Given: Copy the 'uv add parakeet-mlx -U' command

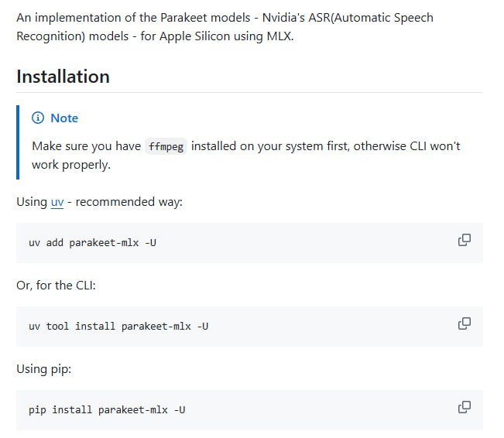Looking at the screenshot, I should coord(465,240).
